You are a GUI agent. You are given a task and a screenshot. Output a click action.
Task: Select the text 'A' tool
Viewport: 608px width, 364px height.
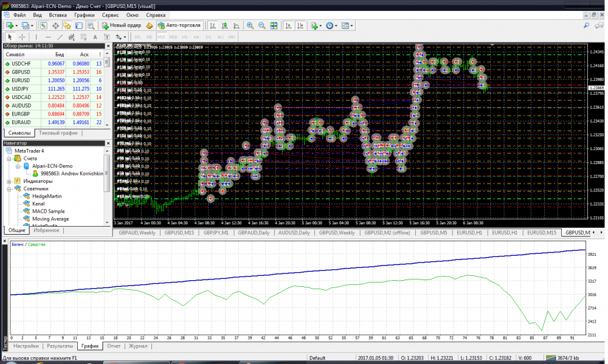pyautogui.click(x=95, y=37)
